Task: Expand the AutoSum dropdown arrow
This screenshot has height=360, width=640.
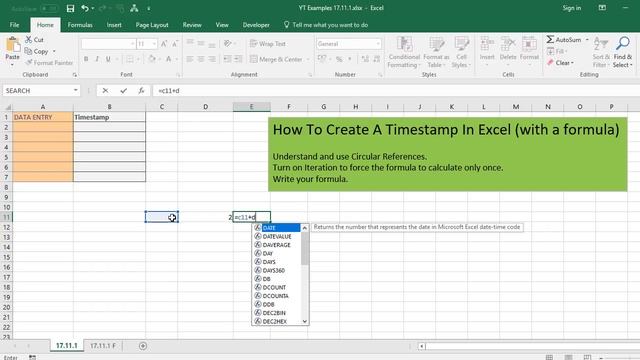Action: coord(587,40)
